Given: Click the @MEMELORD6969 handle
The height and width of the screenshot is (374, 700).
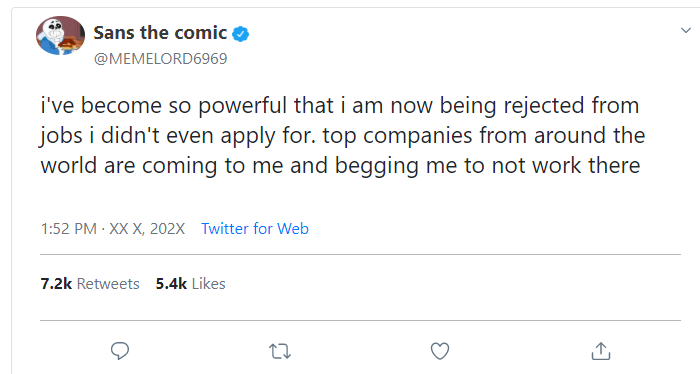Looking at the screenshot, I should (161, 58).
